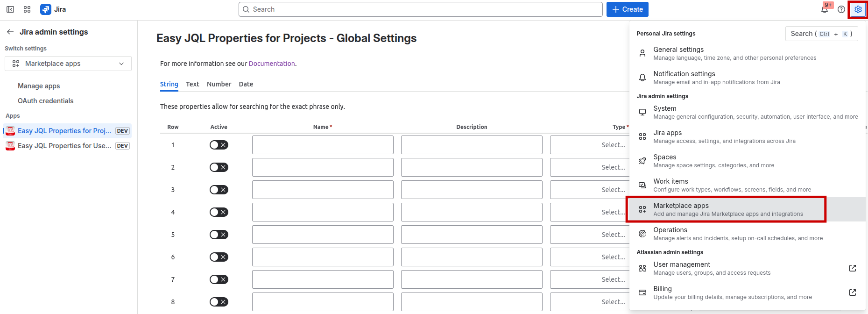Viewport: 868px width, 314px height.
Task: Click the Jira logo icon
Action: 46,9
